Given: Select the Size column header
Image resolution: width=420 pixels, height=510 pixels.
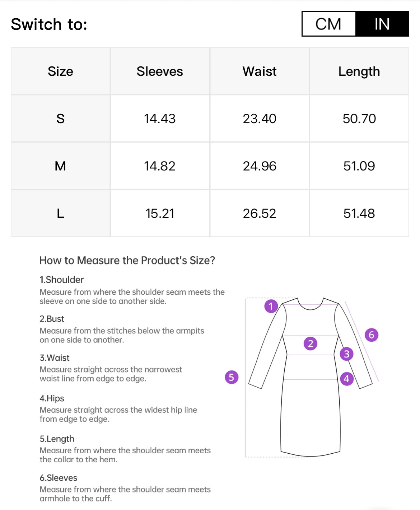Looking at the screenshot, I should pyautogui.click(x=60, y=71).
